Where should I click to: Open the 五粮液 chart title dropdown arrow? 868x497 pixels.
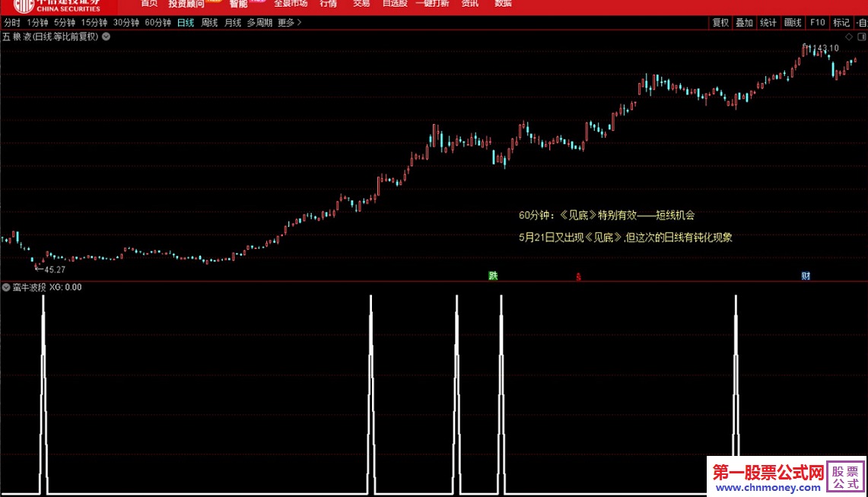point(106,37)
